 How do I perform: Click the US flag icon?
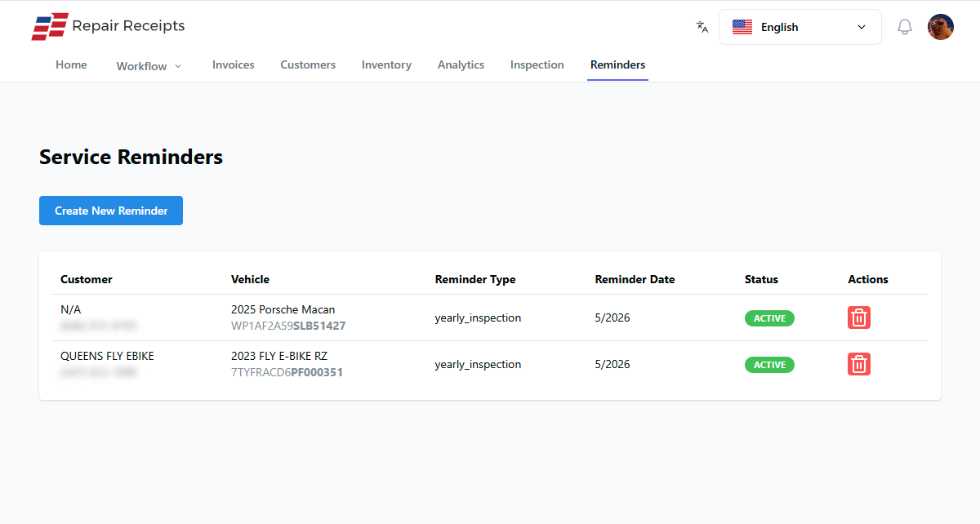click(x=742, y=27)
